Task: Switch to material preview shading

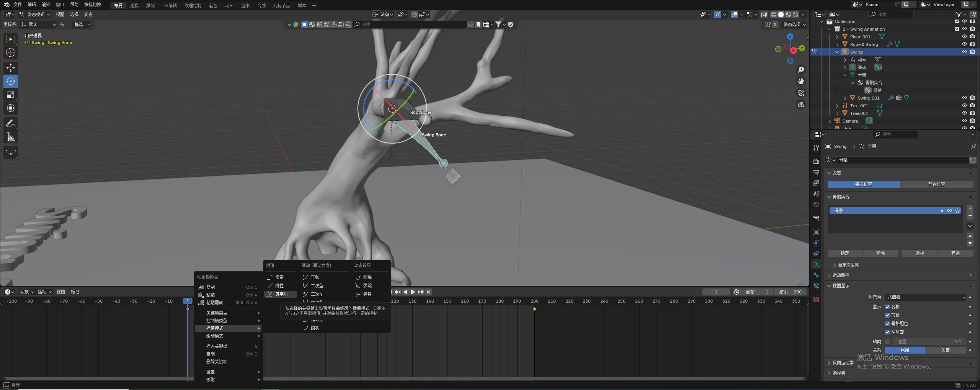Action: [788, 15]
